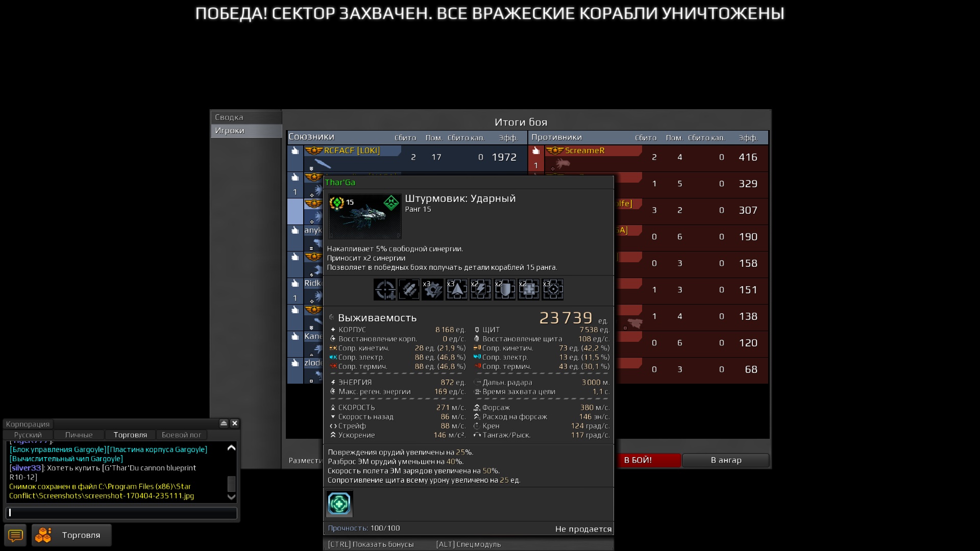The height and width of the screenshot is (551, 980).
Task: Open the Боевой лог chat tab
Action: pyautogui.click(x=182, y=435)
